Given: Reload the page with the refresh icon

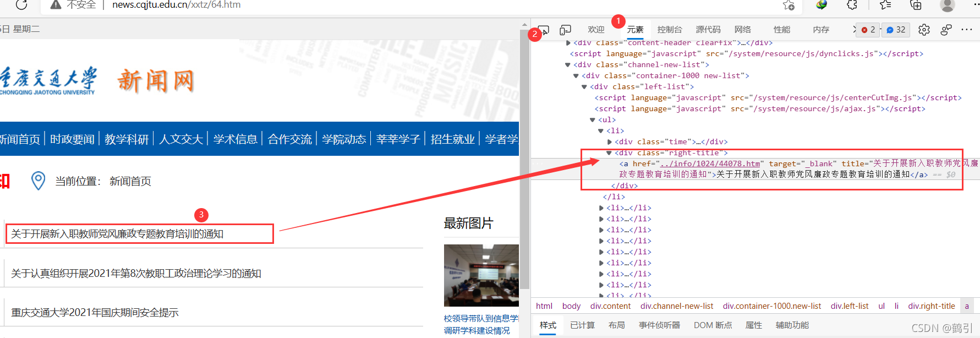Looking at the screenshot, I should pyautogui.click(x=21, y=4).
